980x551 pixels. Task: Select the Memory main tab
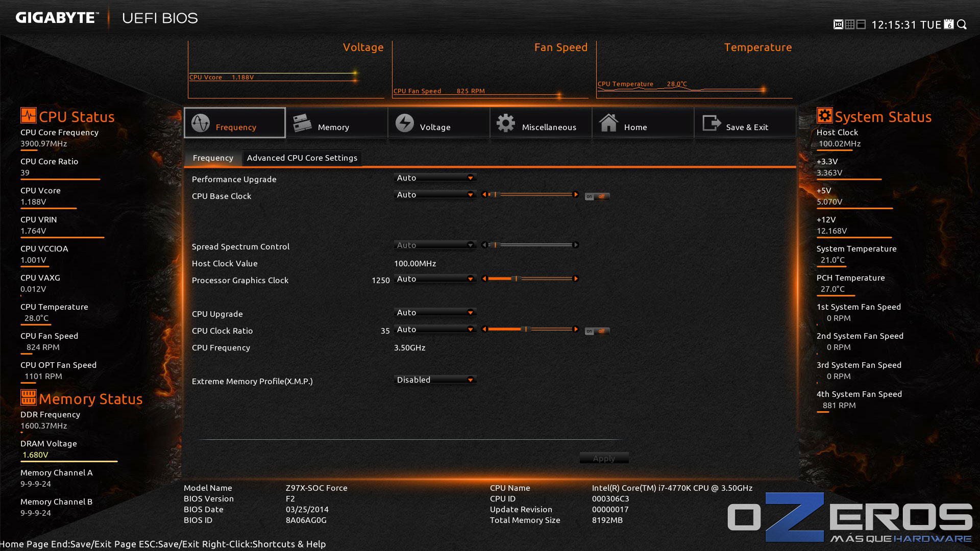(337, 122)
